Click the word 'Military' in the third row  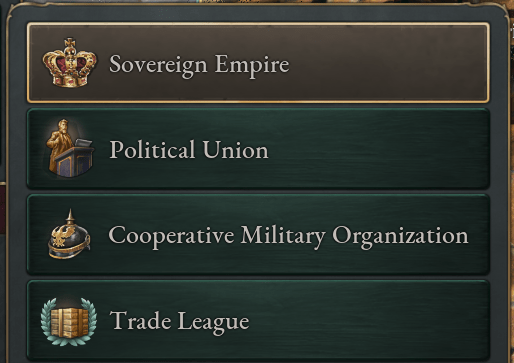pos(283,237)
